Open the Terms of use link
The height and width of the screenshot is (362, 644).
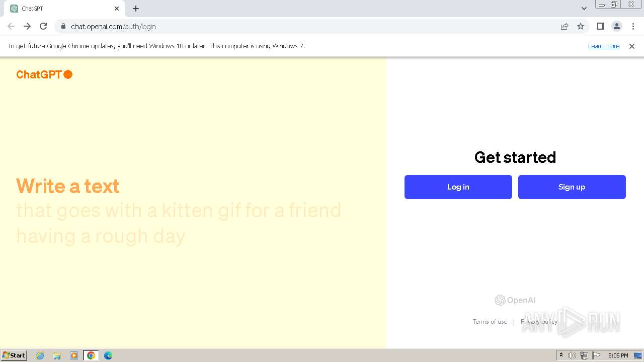coord(490,322)
